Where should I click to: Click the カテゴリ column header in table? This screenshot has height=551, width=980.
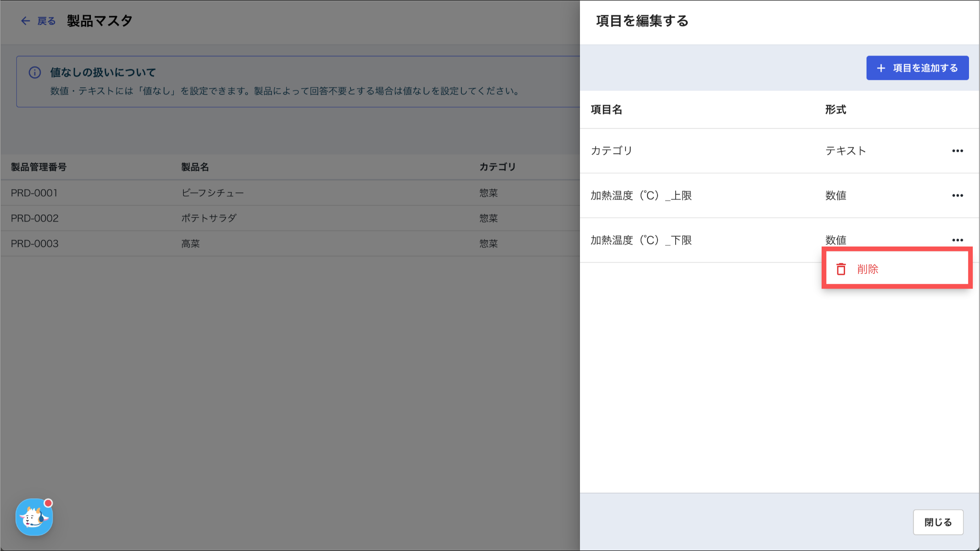[x=497, y=167]
